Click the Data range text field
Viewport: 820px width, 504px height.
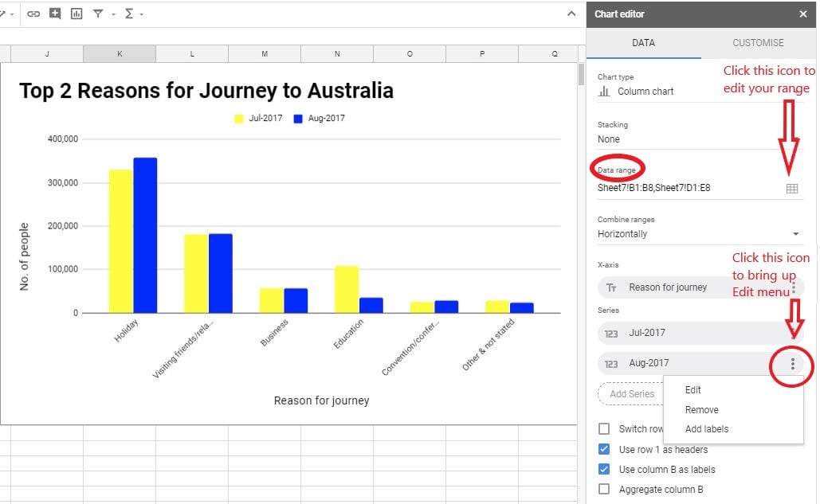click(689, 188)
